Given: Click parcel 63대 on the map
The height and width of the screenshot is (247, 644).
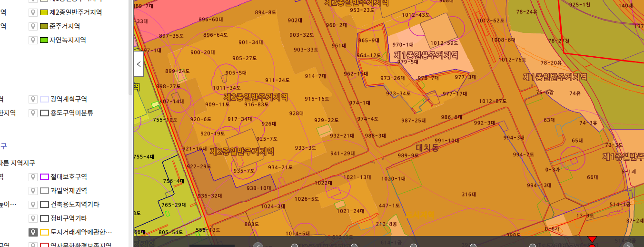Looking at the screenshot, I should pos(549,120).
